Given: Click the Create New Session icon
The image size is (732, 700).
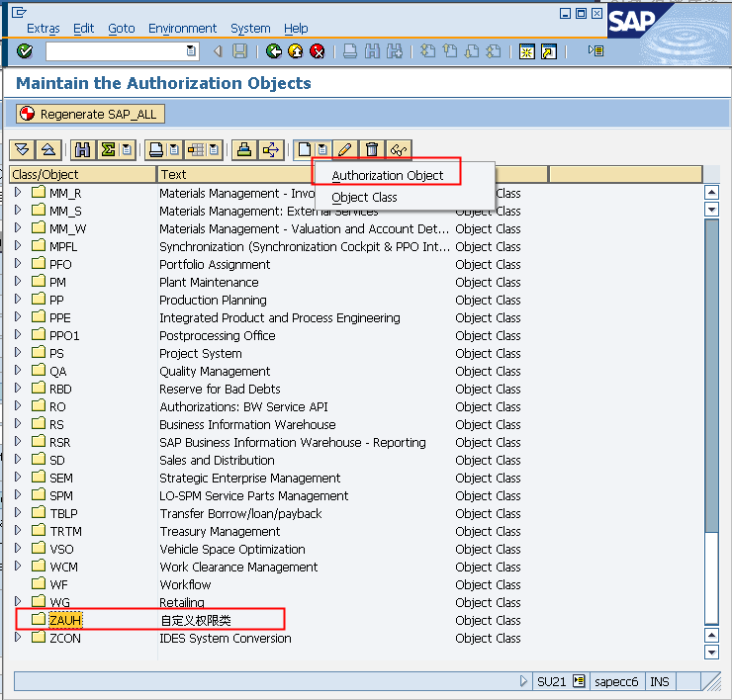Looking at the screenshot, I should 527,51.
